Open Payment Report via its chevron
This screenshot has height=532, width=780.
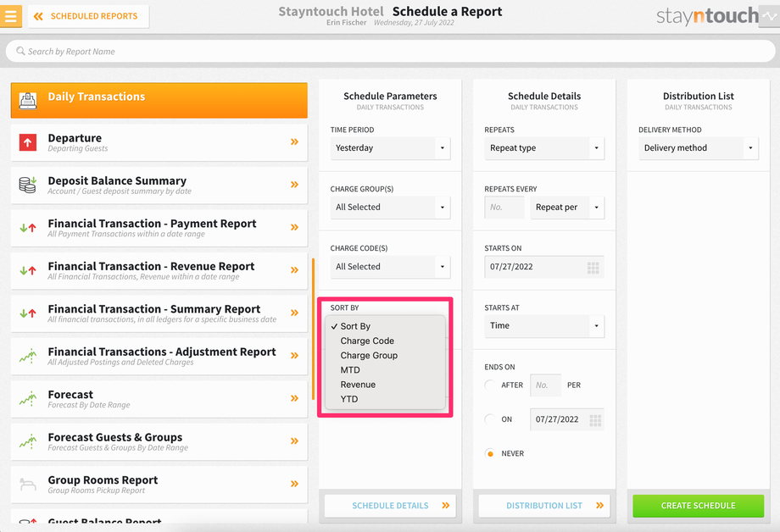tap(294, 227)
